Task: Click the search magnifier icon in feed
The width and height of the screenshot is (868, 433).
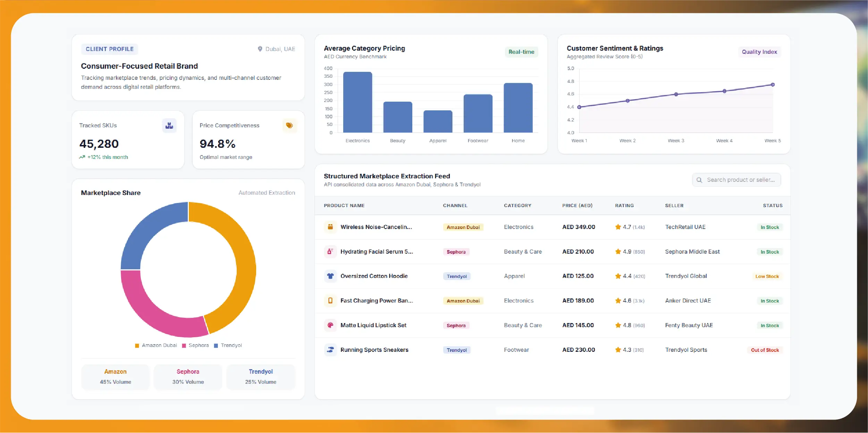Action: [x=699, y=180]
